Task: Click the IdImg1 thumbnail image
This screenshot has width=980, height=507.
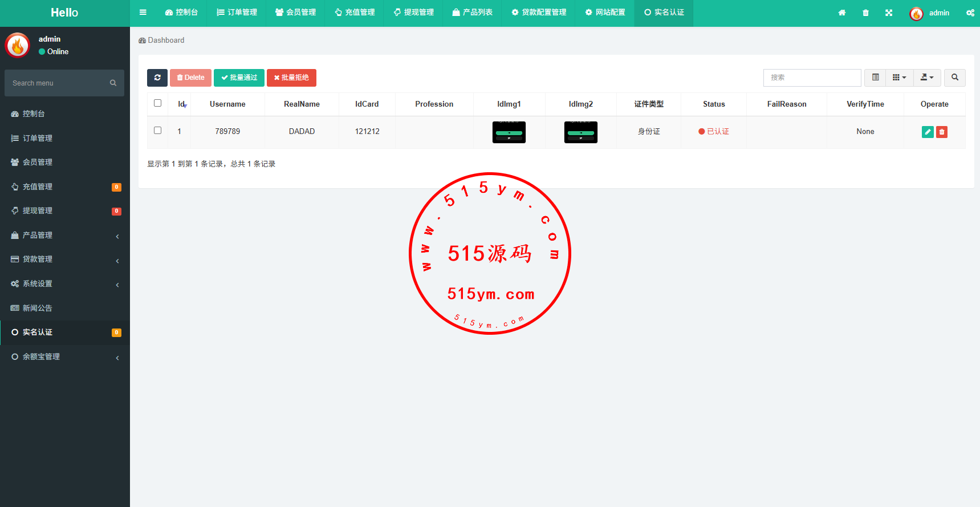Action: (509, 132)
